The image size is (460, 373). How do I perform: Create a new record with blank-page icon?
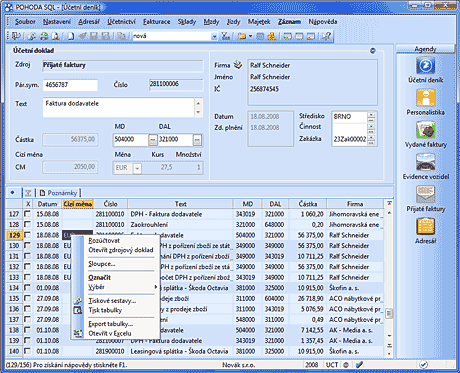pos(71,36)
